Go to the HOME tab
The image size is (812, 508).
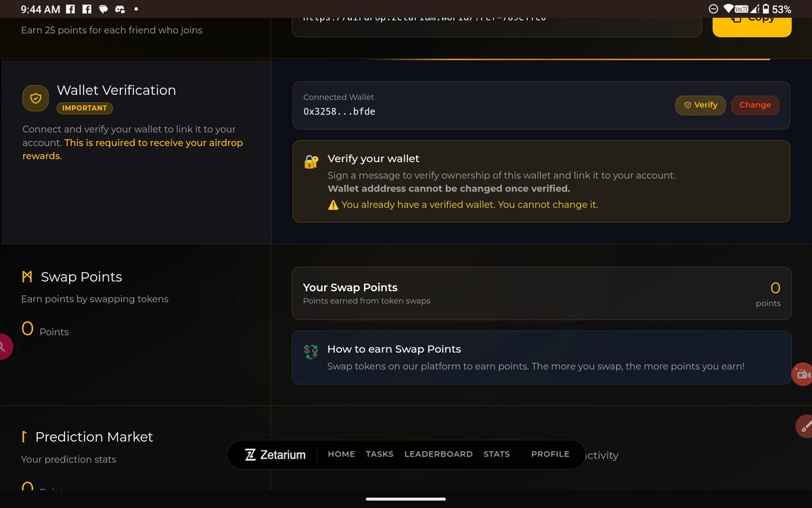[x=341, y=454]
